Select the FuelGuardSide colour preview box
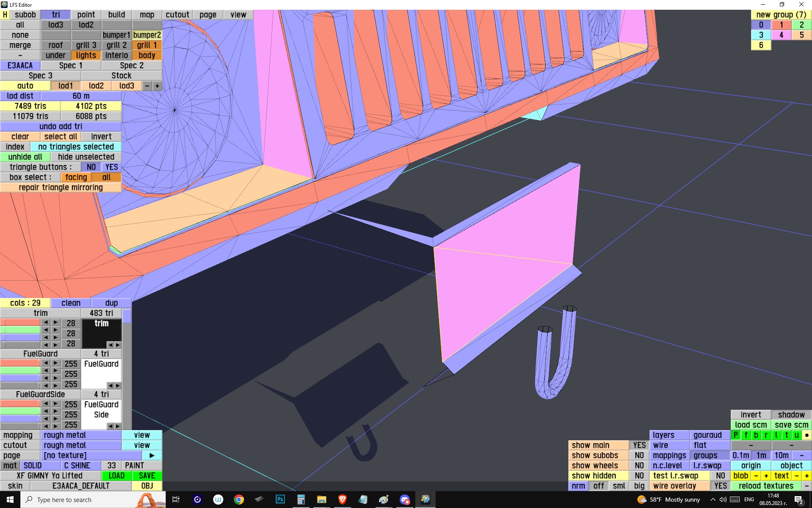 (x=101, y=410)
